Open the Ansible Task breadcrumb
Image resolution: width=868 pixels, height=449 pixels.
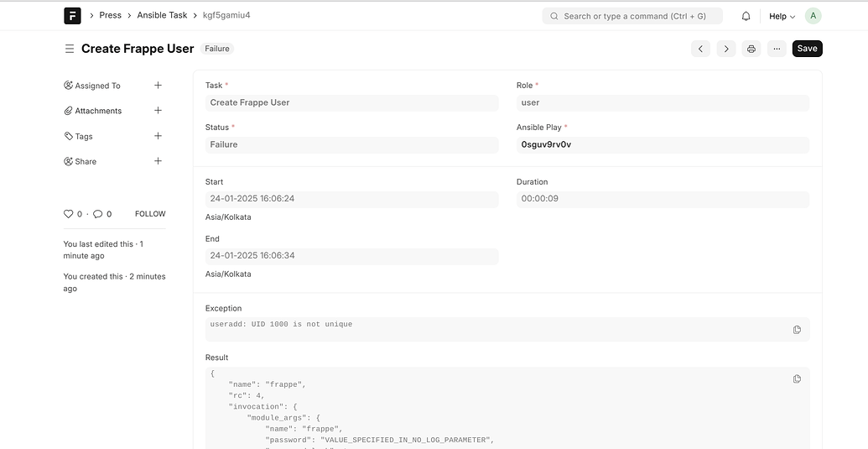click(x=162, y=15)
